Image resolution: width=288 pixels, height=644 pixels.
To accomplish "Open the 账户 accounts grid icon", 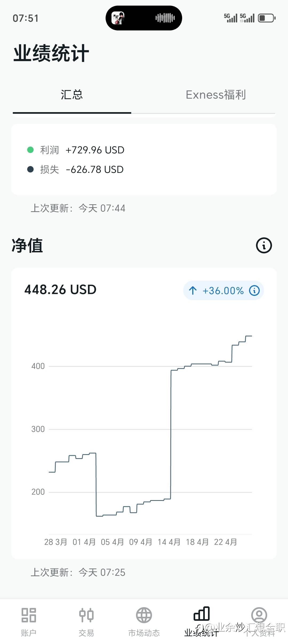I will click(29, 615).
